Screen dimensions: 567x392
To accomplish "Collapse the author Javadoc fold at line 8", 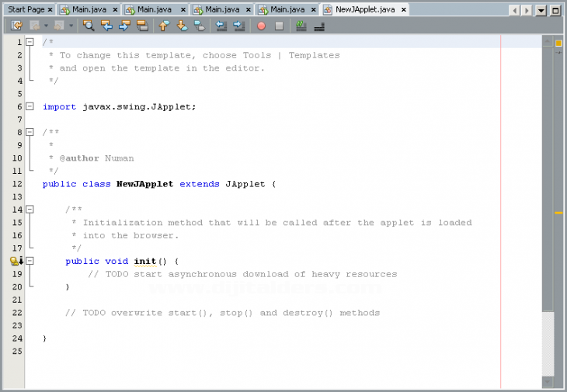I will click(x=30, y=132).
